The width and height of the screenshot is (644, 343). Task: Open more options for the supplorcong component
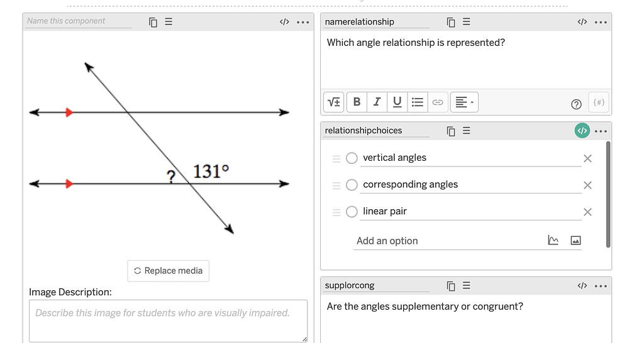tap(601, 286)
